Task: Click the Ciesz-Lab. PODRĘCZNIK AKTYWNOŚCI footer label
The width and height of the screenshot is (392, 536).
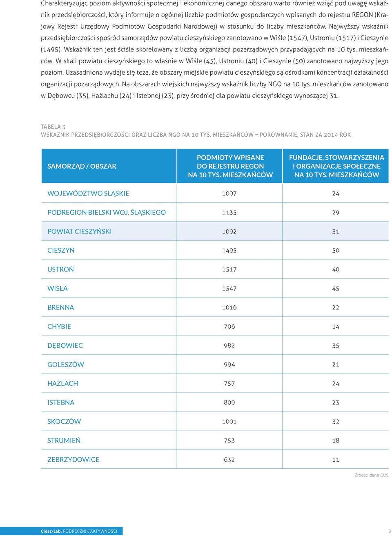Action: (x=79, y=531)
